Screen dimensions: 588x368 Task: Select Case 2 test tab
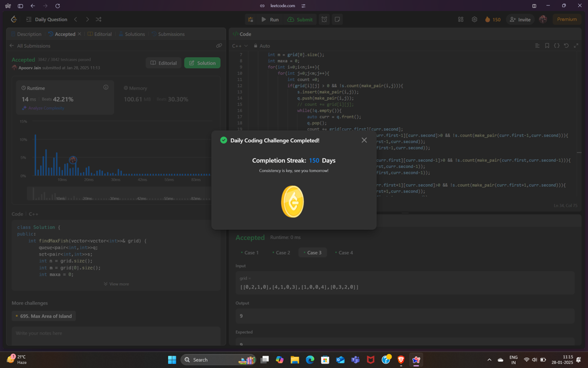(281, 253)
